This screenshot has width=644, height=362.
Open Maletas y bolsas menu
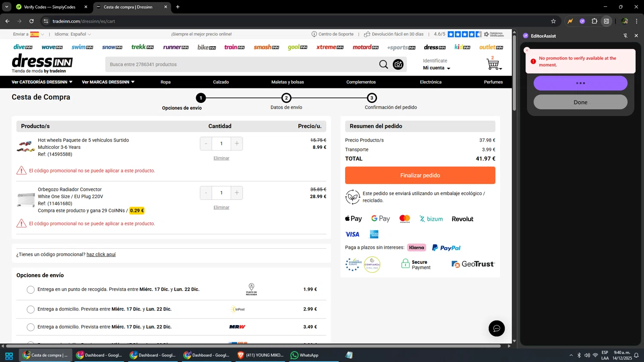pos(288,82)
